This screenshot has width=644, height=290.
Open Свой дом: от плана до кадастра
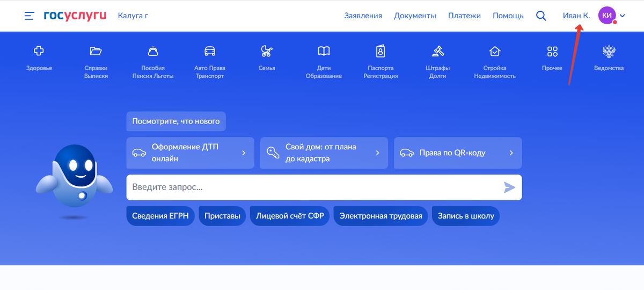324,153
